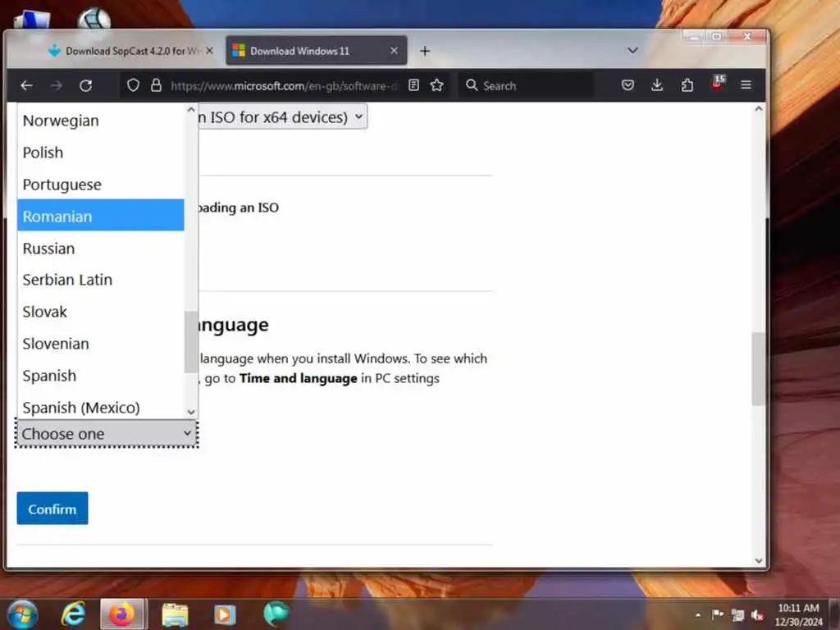This screenshot has height=630, width=840.
Task: Click the blue Confirm button
Action: (52, 509)
